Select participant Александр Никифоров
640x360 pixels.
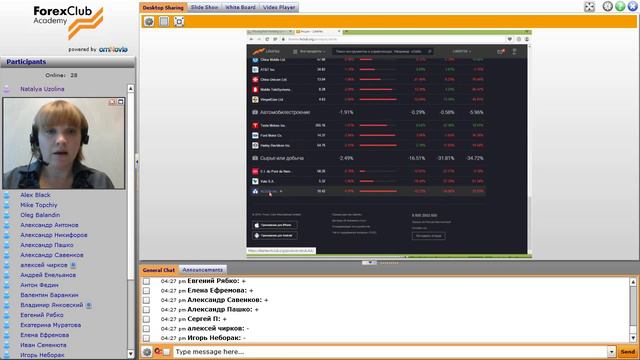pyautogui.click(x=54, y=235)
